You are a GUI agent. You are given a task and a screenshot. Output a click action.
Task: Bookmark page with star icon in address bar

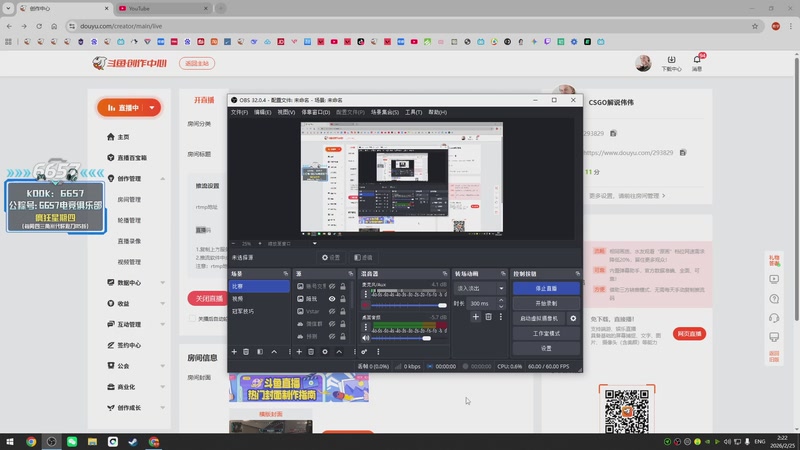(x=755, y=26)
